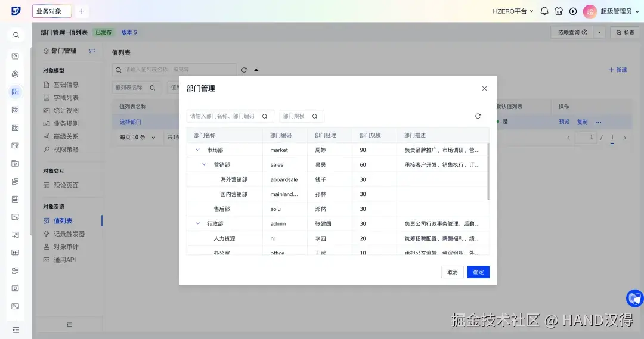The height and width of the screenshot is (339, 644).
Task: Open 对象审计 in sidebar
Action: [x=61, y=247]
